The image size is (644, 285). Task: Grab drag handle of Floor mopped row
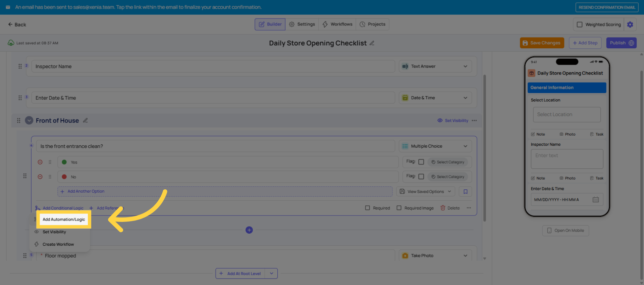(x=25, y=255)
